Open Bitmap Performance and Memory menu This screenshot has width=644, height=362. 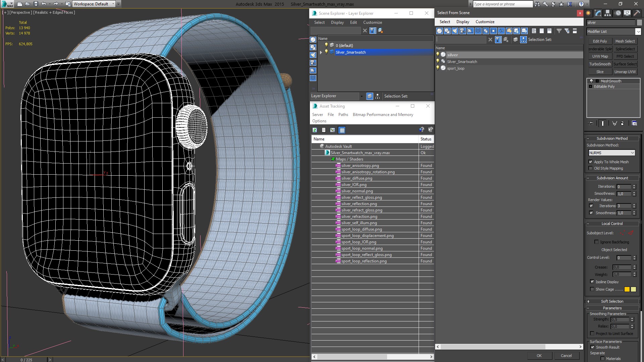(383, 115)
